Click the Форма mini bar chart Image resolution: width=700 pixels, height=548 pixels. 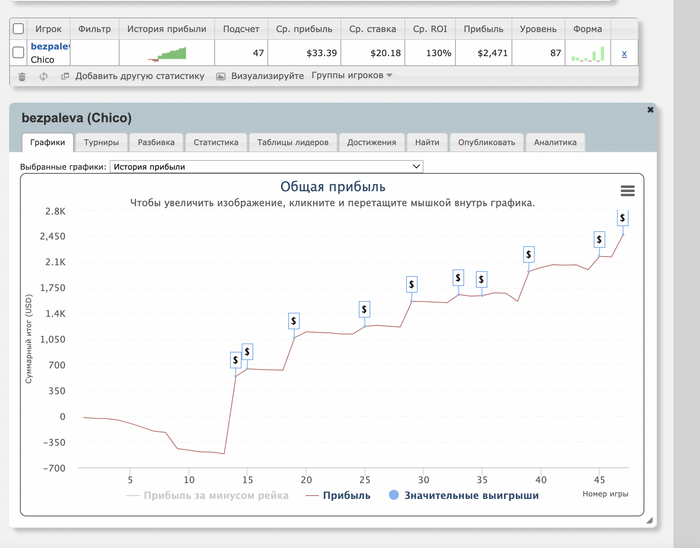pyautogui.click(x=588, y=54)
